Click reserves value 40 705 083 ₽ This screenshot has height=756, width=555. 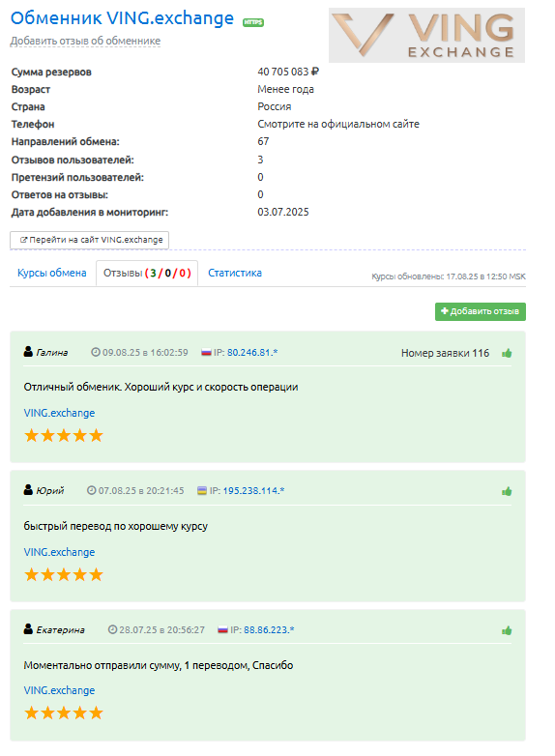tap(288, 72)
